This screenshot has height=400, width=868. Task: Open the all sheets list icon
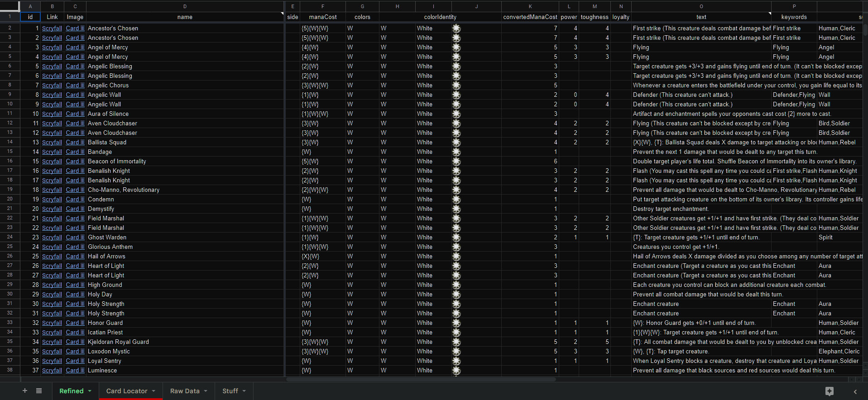[39, 391]
